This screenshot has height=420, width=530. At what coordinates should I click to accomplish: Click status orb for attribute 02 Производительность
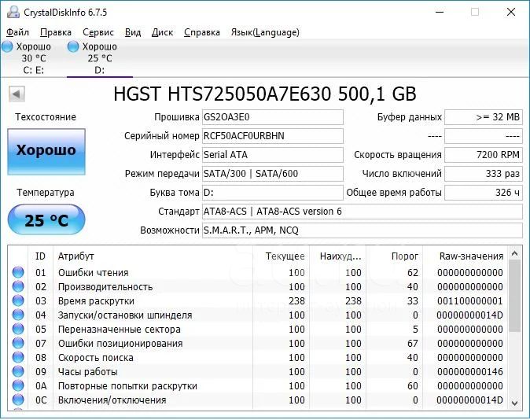(x=18, y=286)
